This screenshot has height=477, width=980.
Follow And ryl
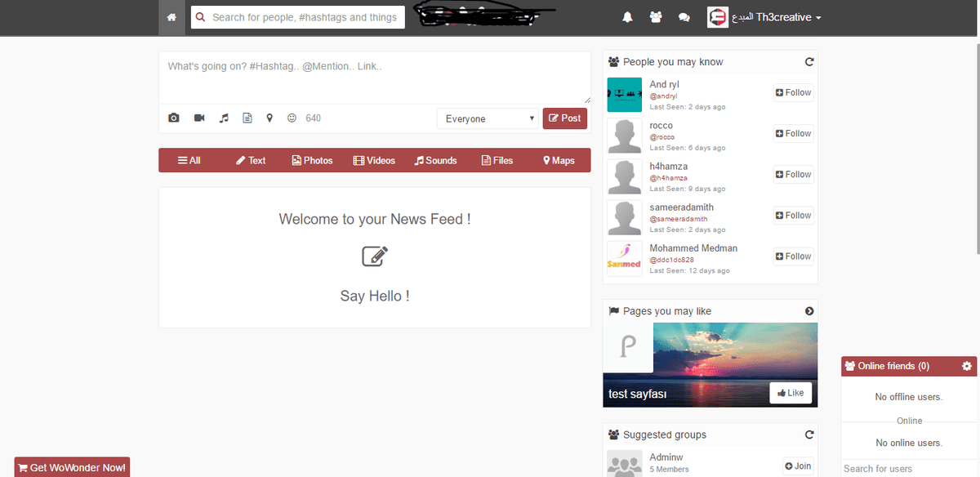793,92
